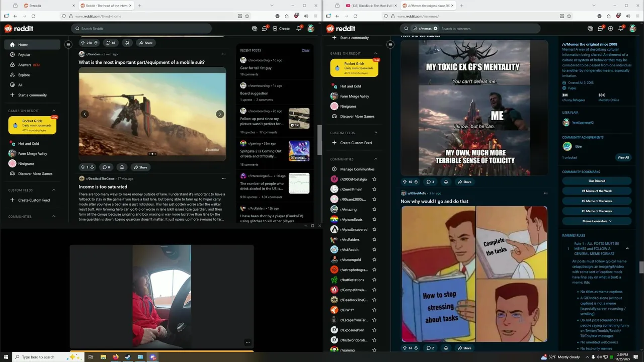644x362 pixels.
Task: Favorite r/AskReddit with the star
Action: [x=374, y=250]
